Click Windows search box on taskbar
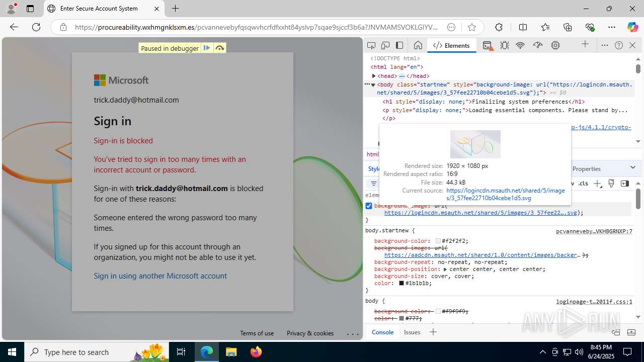644x362 pixels. click(x=97, y=352)
